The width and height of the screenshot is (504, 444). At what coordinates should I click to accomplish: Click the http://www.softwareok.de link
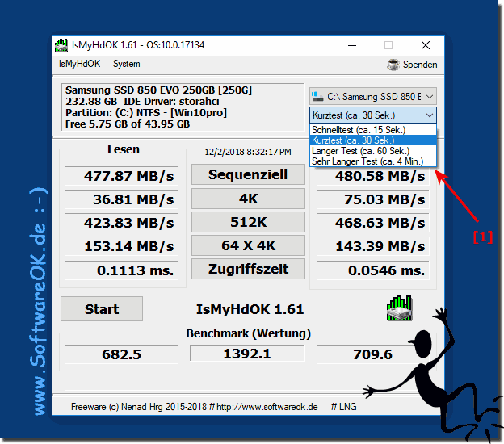[x=267, y=407]
